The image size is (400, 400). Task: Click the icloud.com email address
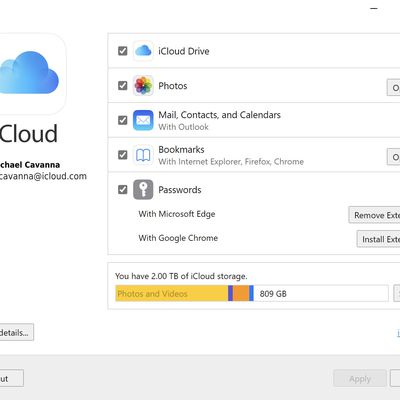[43, 176]
